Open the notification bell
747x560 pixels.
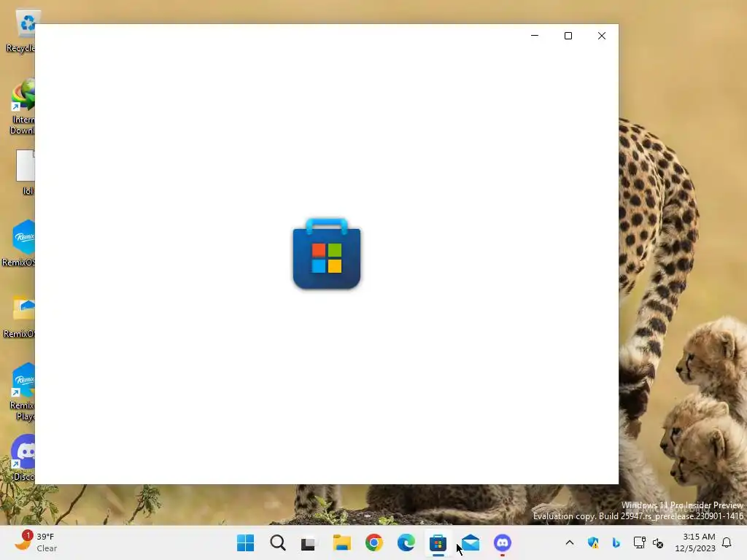pyautogui.click(x=727, y=542)
